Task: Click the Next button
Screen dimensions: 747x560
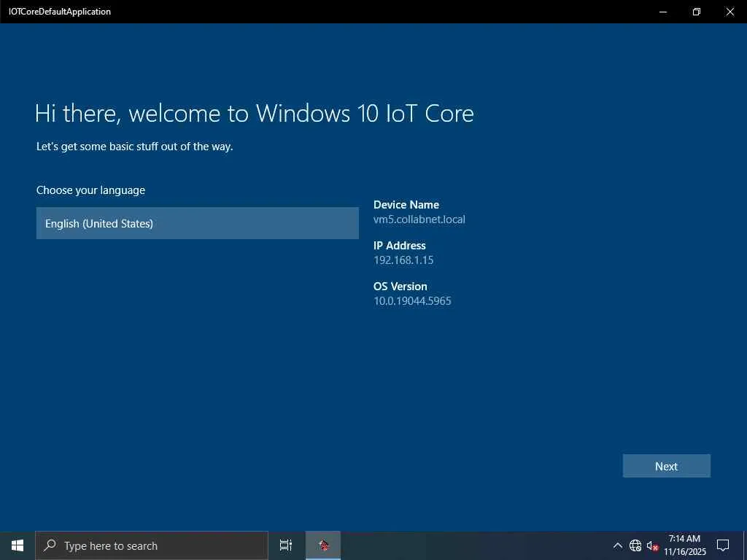Action: pos(667,466)
